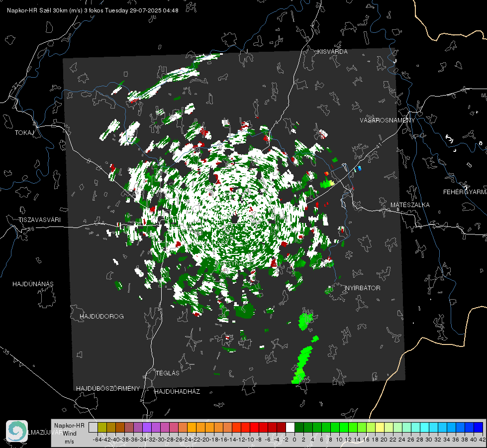Click the TÉGLÁS label

(168, 373)
